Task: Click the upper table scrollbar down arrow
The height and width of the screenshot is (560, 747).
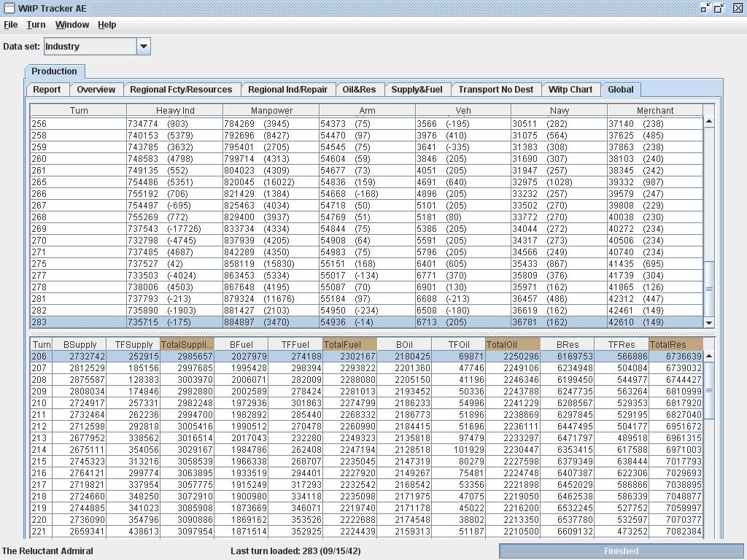Action: tap(709, 323)
